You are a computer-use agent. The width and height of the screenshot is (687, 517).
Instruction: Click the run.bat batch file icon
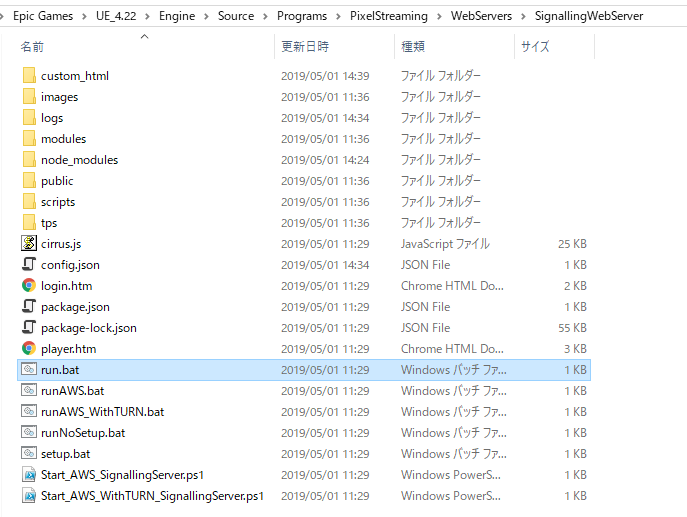[29, 369]
